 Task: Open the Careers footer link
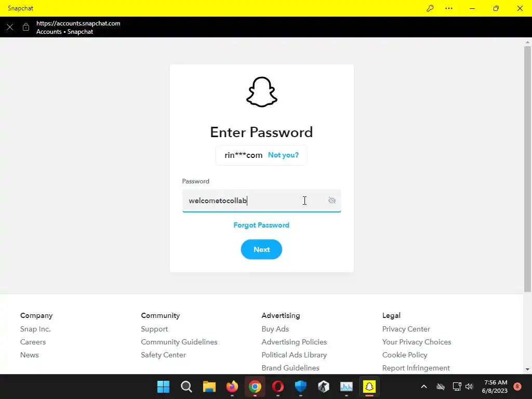pos(33,342)
